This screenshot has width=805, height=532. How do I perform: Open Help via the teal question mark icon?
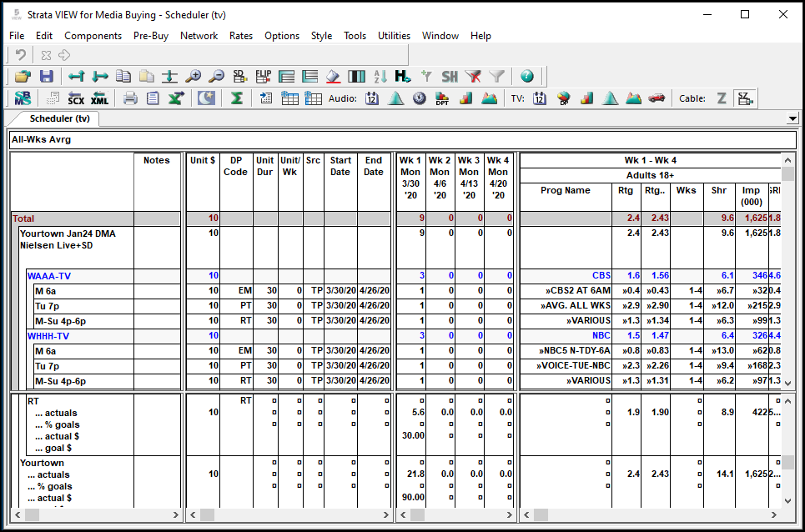click(526, 76)
